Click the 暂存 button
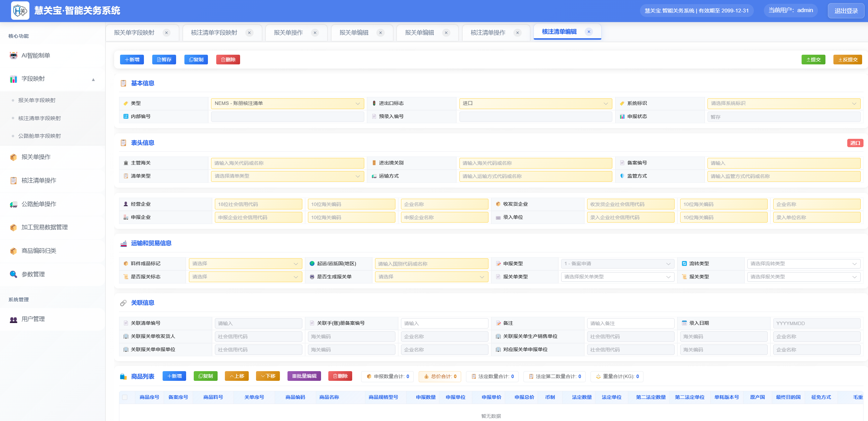Screen dimensions: 868x421 164,60
